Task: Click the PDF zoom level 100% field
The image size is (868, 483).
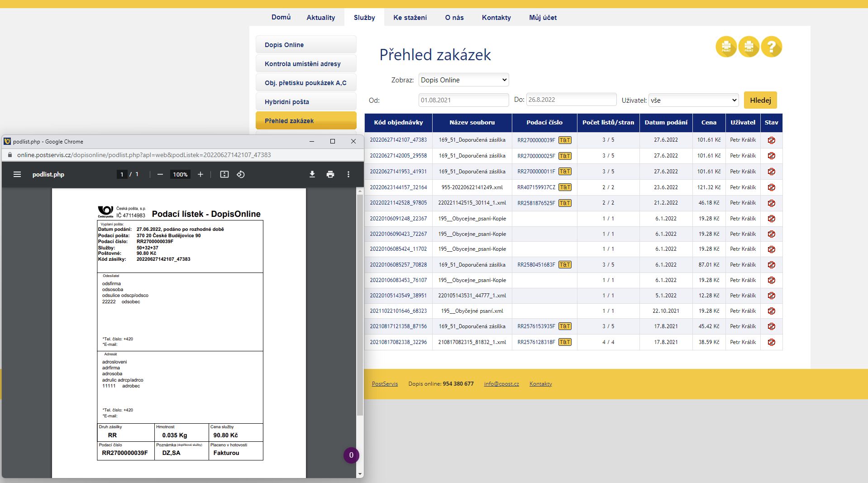Action: 180,174
